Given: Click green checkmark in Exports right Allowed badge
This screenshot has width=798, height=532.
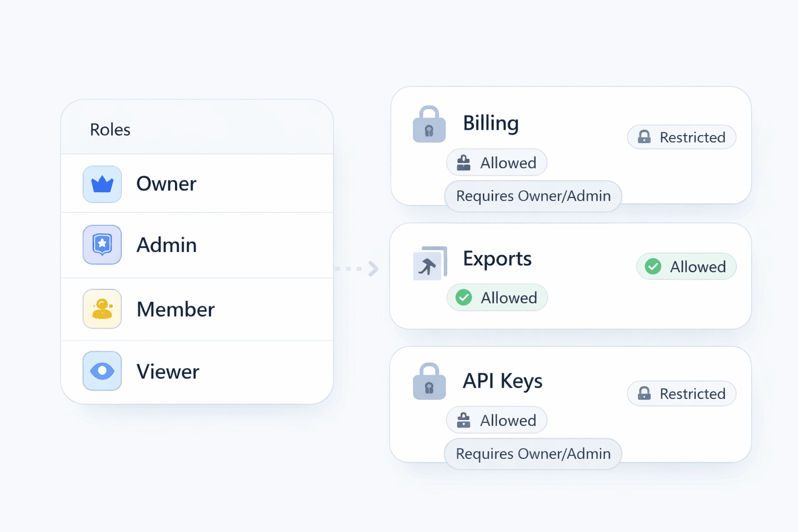Looking at the screenshot, I should pyautogui.click(x=653, y=267).
